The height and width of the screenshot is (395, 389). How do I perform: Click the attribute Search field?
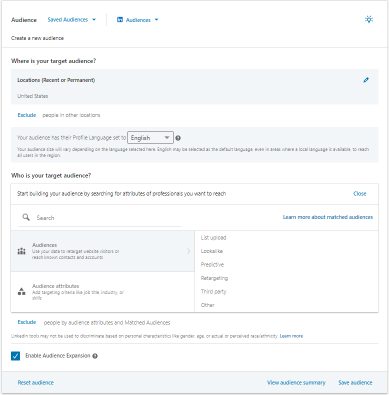pyautogui.click(x=100, y=218)
